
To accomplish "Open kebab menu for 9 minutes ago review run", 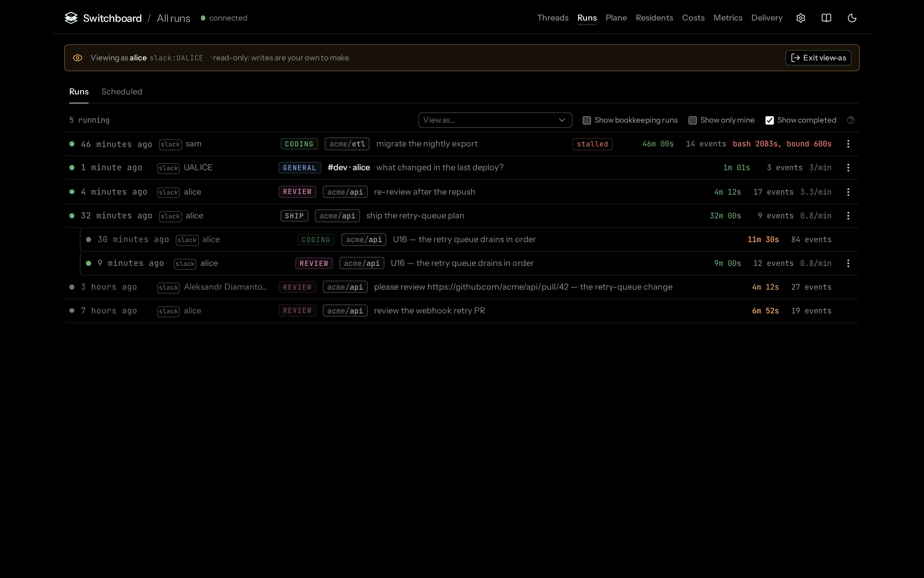I will (848, 263).
